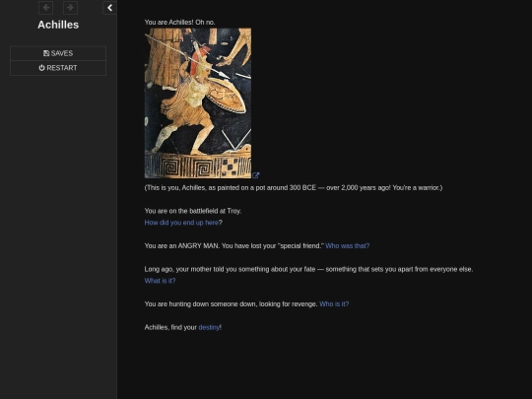This screenshot has height=399, width=532.
Task: Follow the 'How did you end up here' link
Action: [181, 223]
